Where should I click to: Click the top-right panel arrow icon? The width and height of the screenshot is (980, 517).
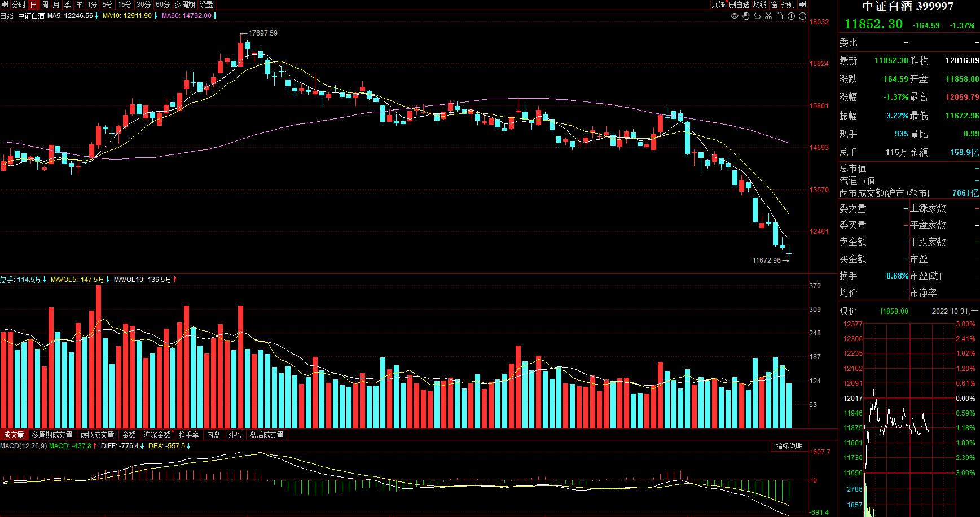coord(803,5)
